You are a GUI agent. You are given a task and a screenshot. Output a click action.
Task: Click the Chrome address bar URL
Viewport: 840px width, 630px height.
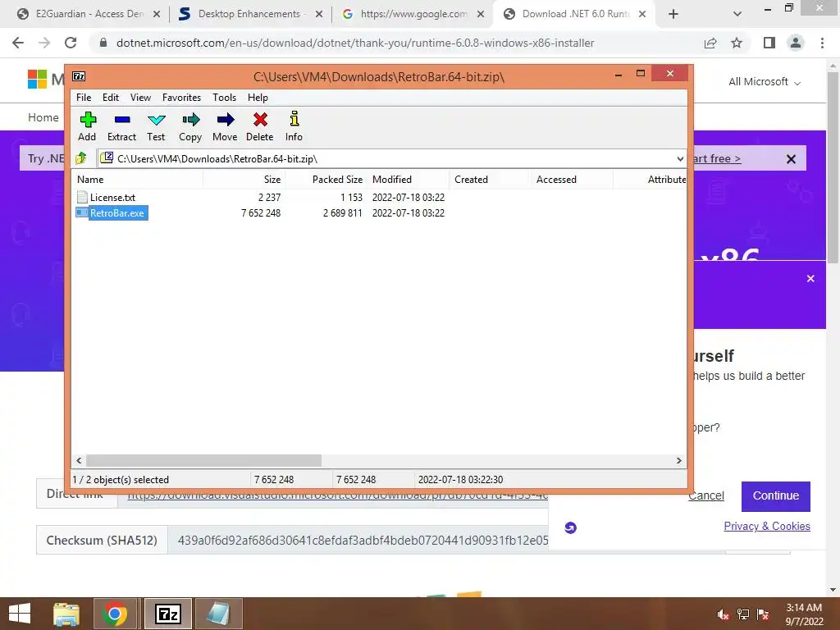pyautogui.click(x=355, y=43)
